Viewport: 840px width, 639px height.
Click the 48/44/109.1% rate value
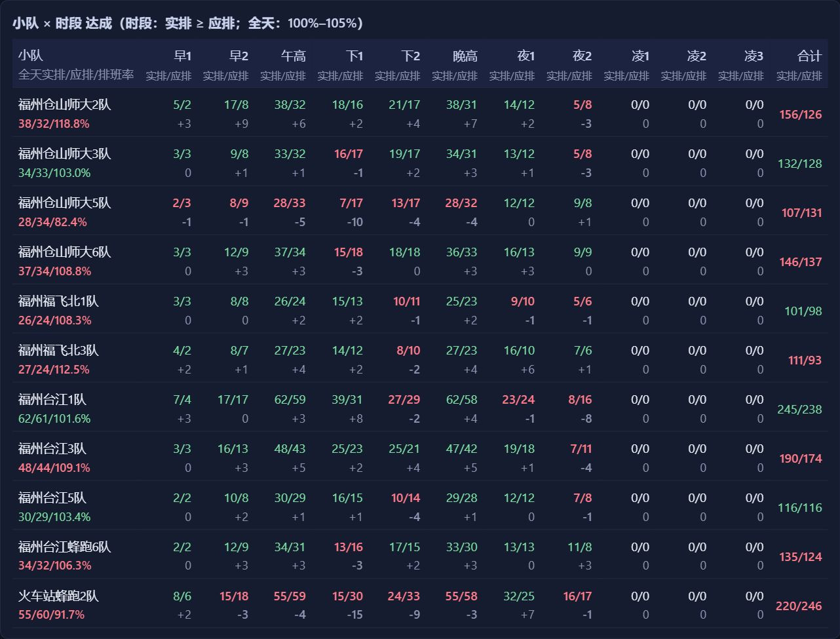coord(54,467)
